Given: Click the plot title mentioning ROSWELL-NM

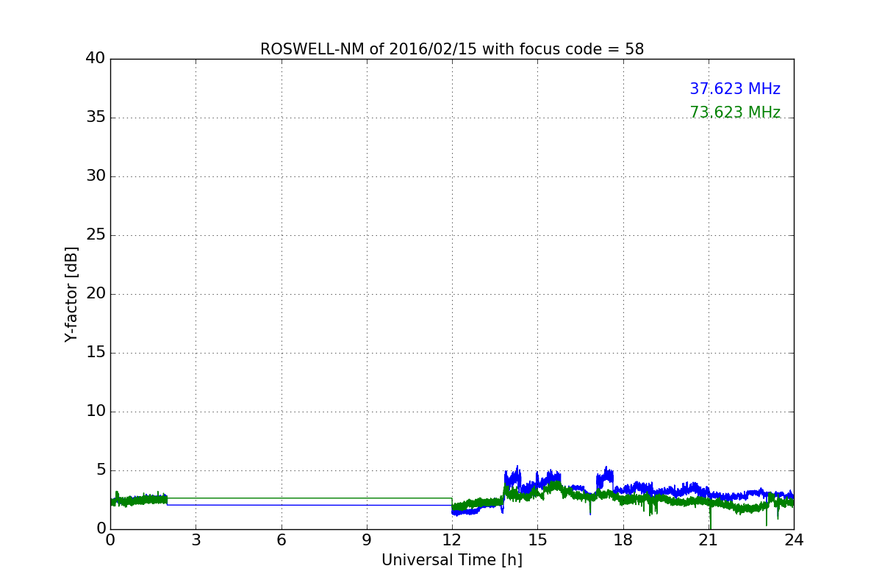Looking at the screenshot, I should click(x=452, y=49).
